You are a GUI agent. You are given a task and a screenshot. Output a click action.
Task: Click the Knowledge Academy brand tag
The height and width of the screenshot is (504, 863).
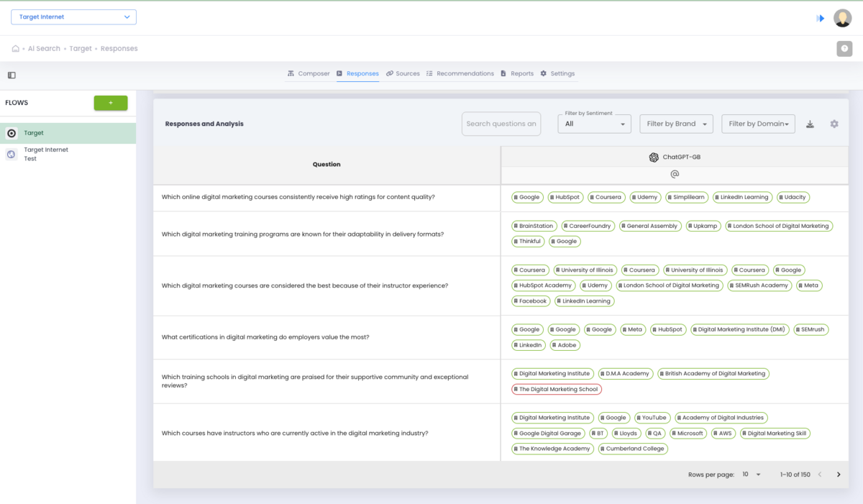tap(553, 449)
